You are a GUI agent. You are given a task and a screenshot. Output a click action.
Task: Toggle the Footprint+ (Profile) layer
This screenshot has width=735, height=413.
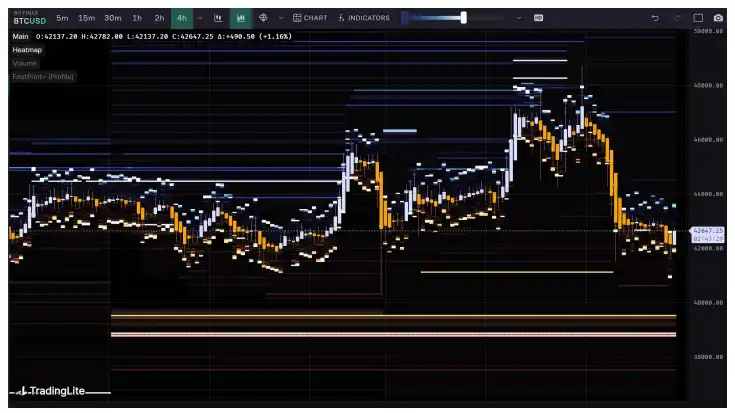(43, 76)
